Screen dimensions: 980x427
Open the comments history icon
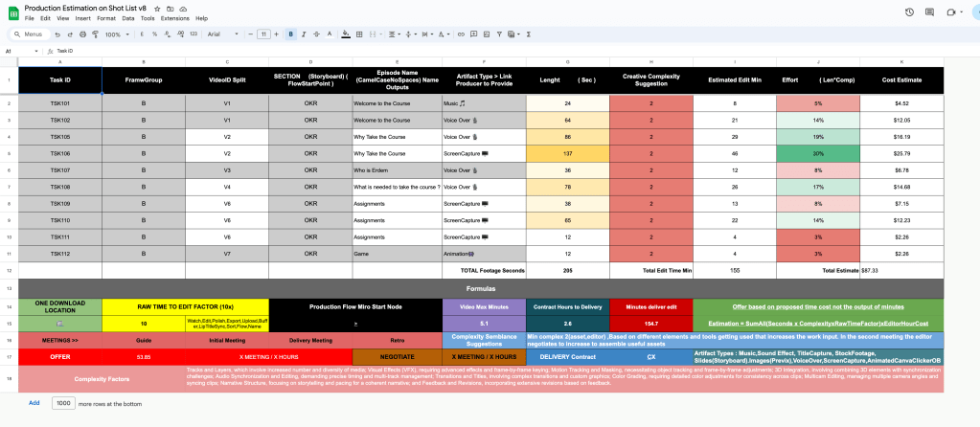coord(929,11)
